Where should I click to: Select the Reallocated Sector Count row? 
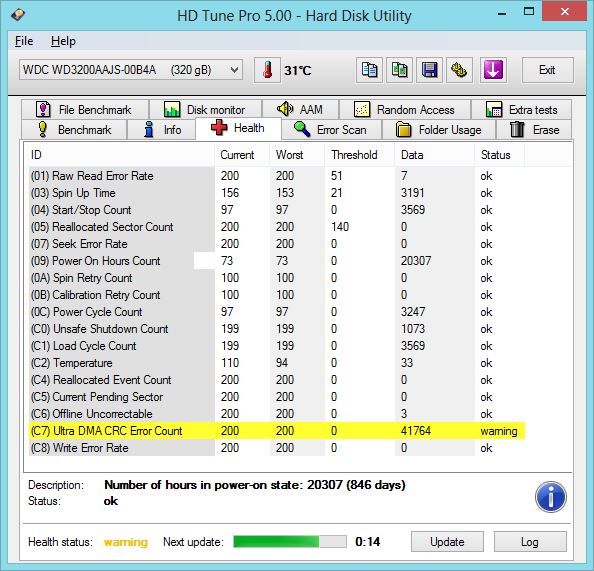[277, 227]
